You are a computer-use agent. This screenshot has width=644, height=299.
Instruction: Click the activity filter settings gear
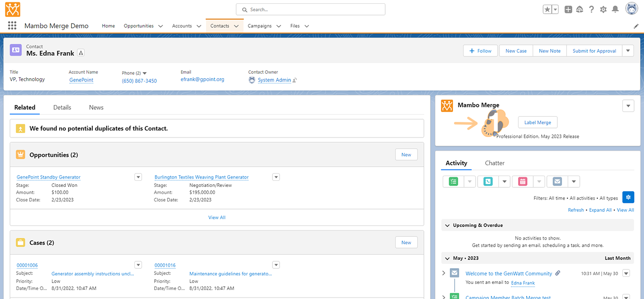coord(628,197)
